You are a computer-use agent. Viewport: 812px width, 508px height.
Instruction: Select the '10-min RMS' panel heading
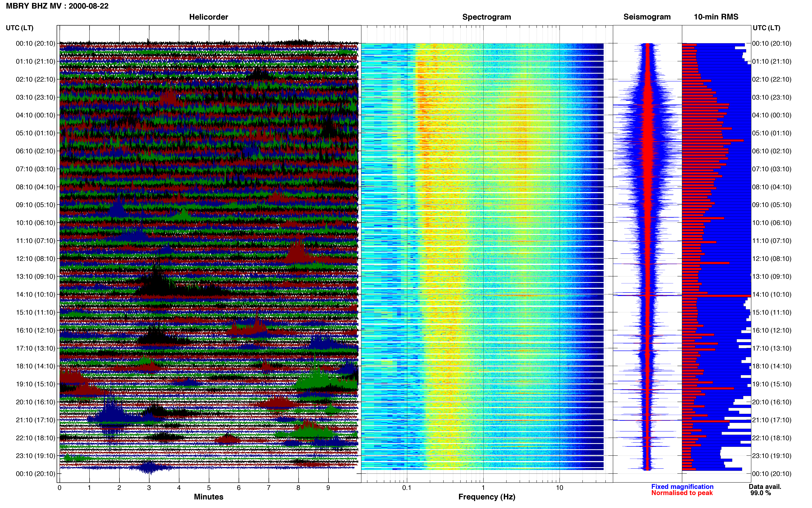[716, 17]
